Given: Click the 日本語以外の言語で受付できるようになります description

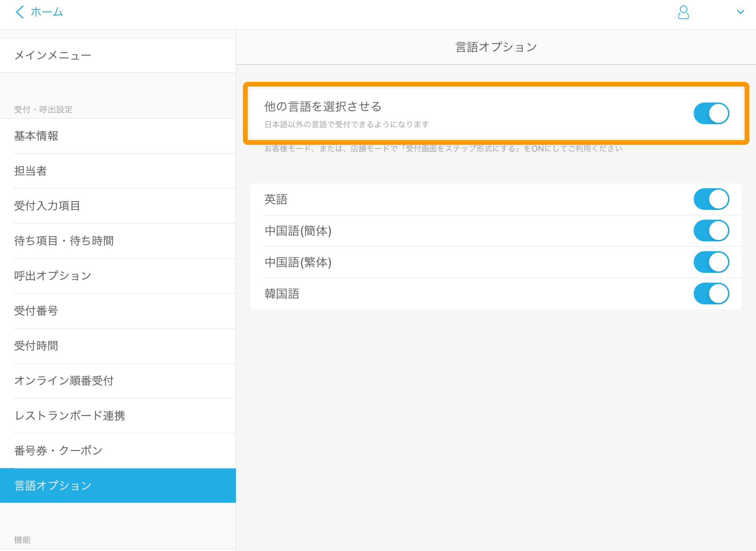Looking at the screenshot, I should pyautogui.click(x=346, y=124).
